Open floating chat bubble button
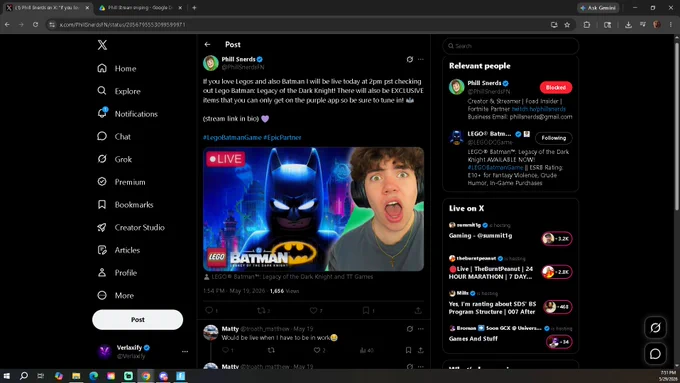 pyautogui.click(x=655, y=354)
